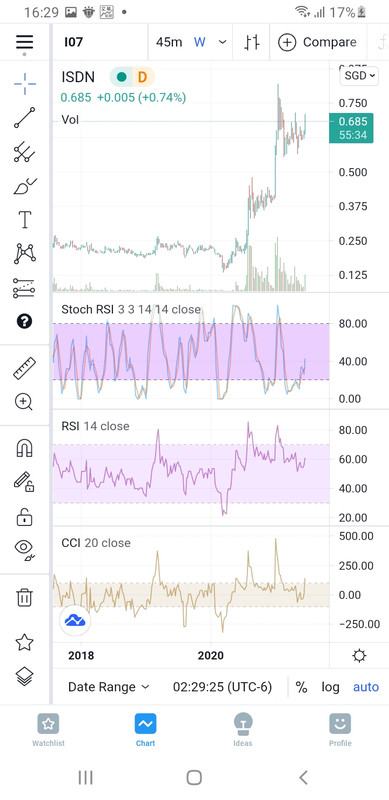Select the brush drawing tool
This screenshot has width=389, height=800.
pyautogui.click(x=25, y=186)
